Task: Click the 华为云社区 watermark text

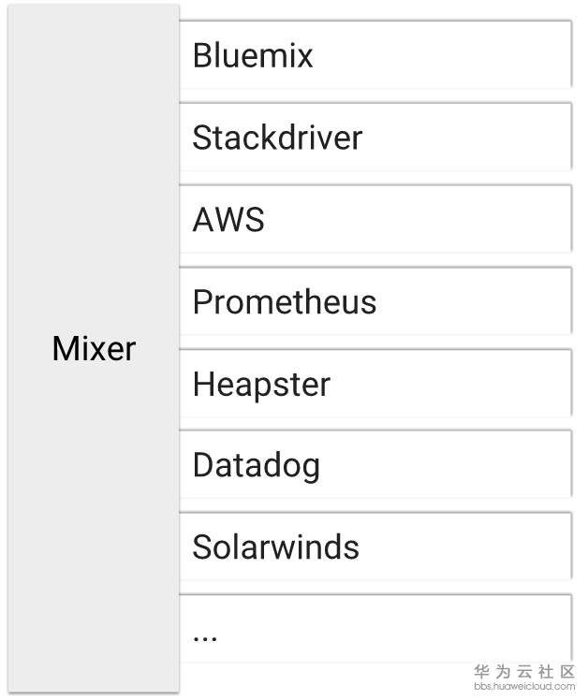Action: (x=524, y=671)
